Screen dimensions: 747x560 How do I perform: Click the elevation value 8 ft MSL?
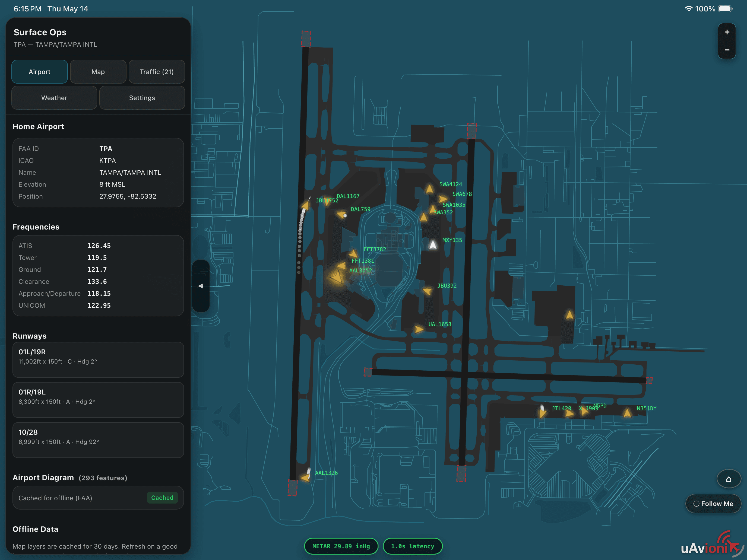(x=112, y=184)
